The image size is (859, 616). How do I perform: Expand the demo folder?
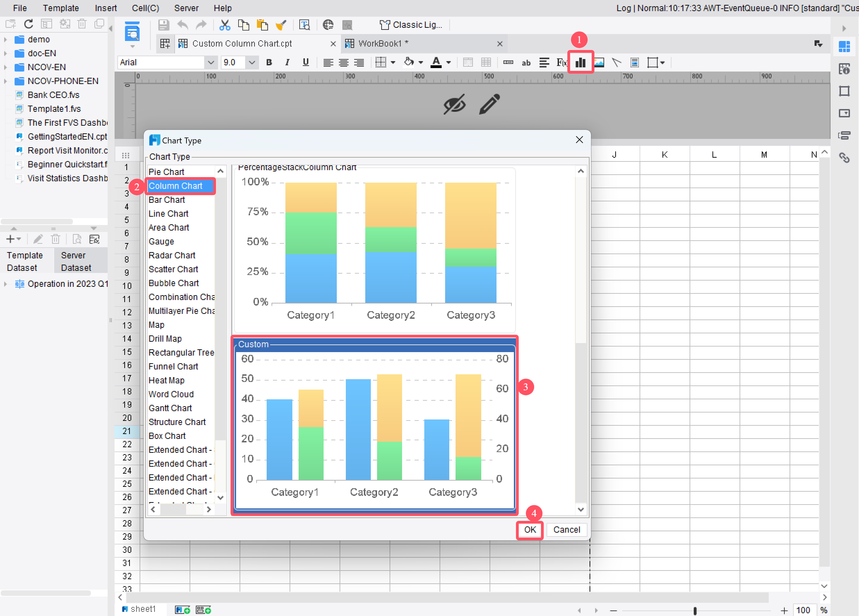pos(5,39)
